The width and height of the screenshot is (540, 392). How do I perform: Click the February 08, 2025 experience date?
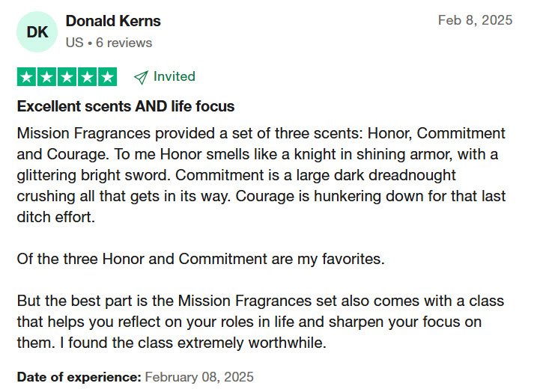(199, 377)
